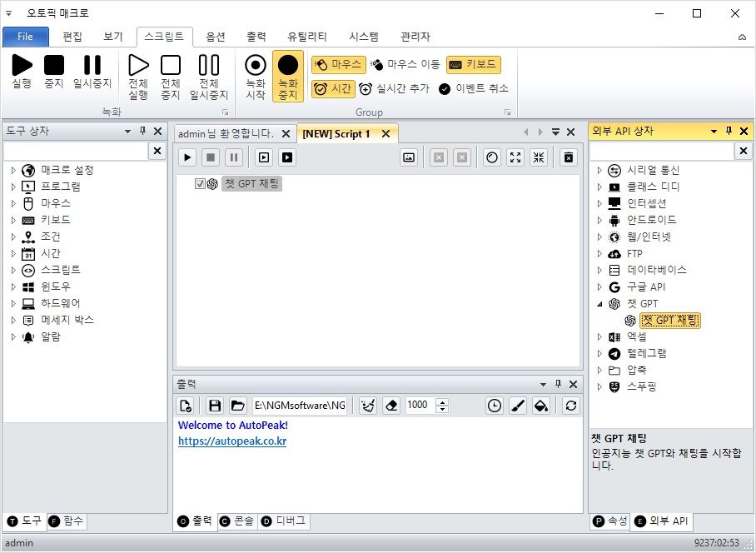756x553 pixels.
Task: Increase the output line limit spinner
Action: [x=442, y=401]
